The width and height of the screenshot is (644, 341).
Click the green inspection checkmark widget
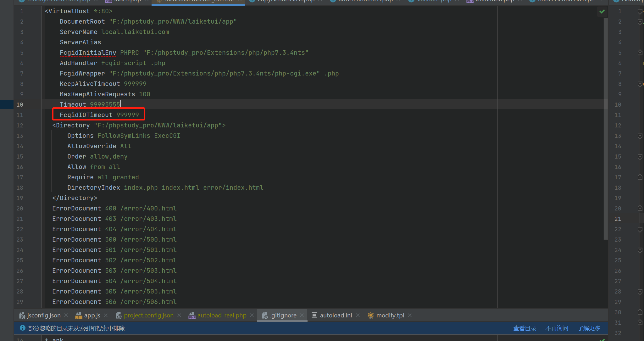click(x=602, y=11)
